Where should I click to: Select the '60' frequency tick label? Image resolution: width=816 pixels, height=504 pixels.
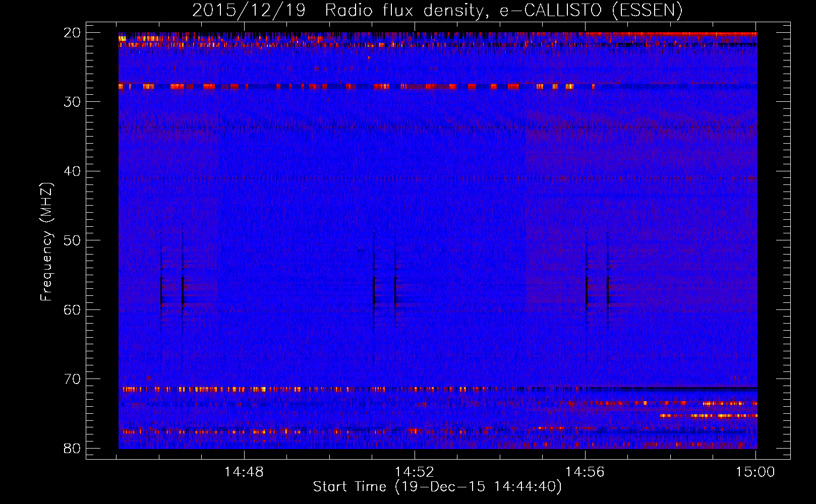click(73, 309)
